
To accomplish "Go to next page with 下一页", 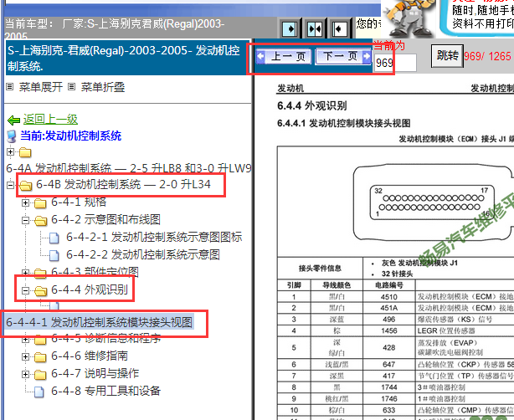I will click(x=343, y=56).
